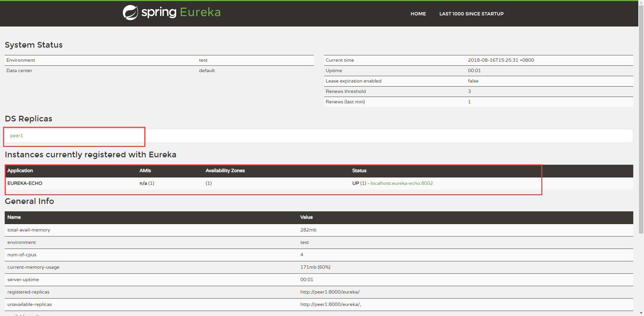Click the Data center label
The image size is (644, 316).
(x=19, y=70)
